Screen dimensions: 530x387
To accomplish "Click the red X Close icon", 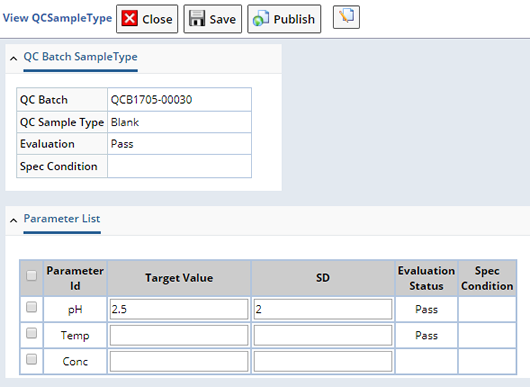I will pos(129,18).
